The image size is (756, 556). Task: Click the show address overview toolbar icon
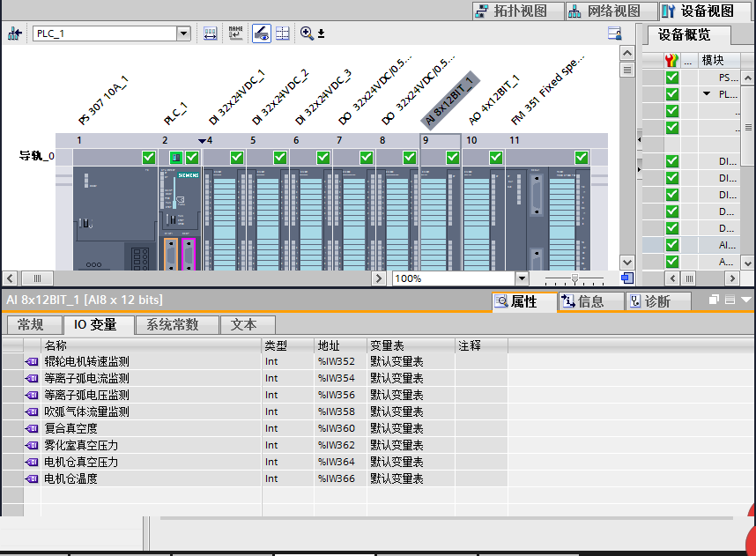point(211,33)
